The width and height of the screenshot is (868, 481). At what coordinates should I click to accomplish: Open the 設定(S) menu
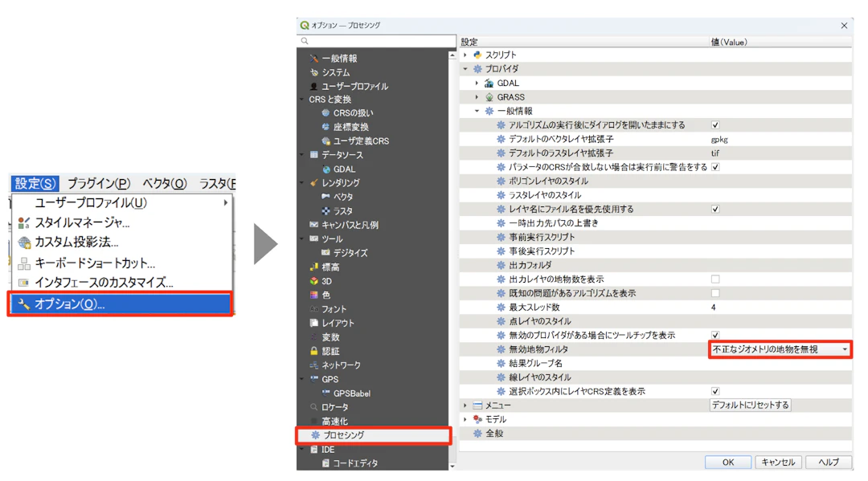pos(34,183)
